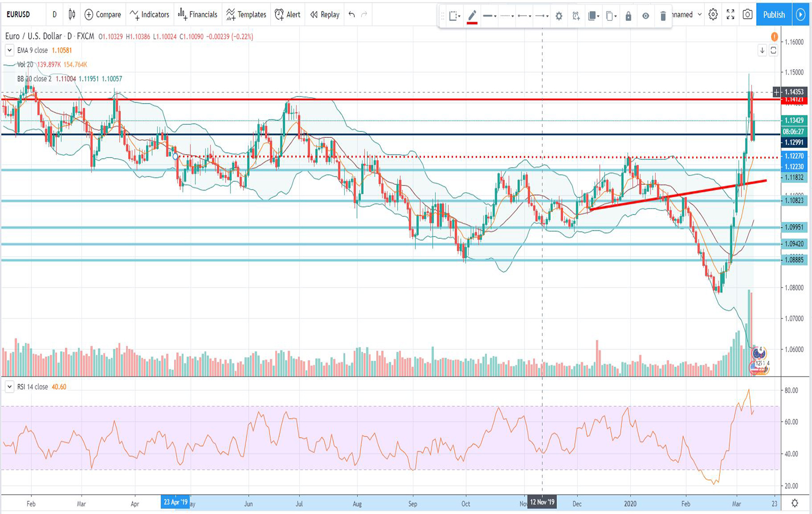Viewport: 812px width, 514px height.
Task: Open the Templates menu
Action: [246, 15]
